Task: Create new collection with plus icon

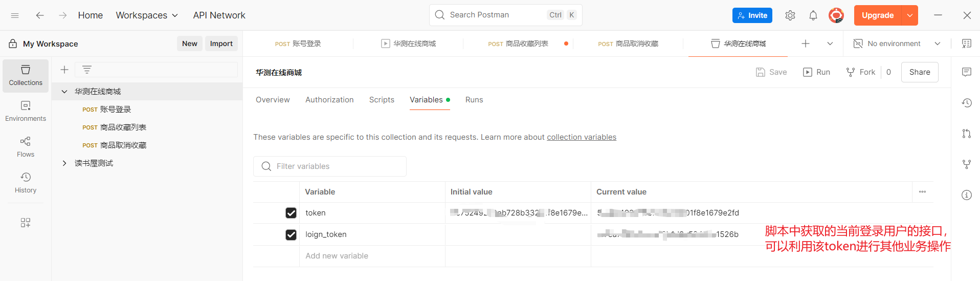Action: coord(64,70)
